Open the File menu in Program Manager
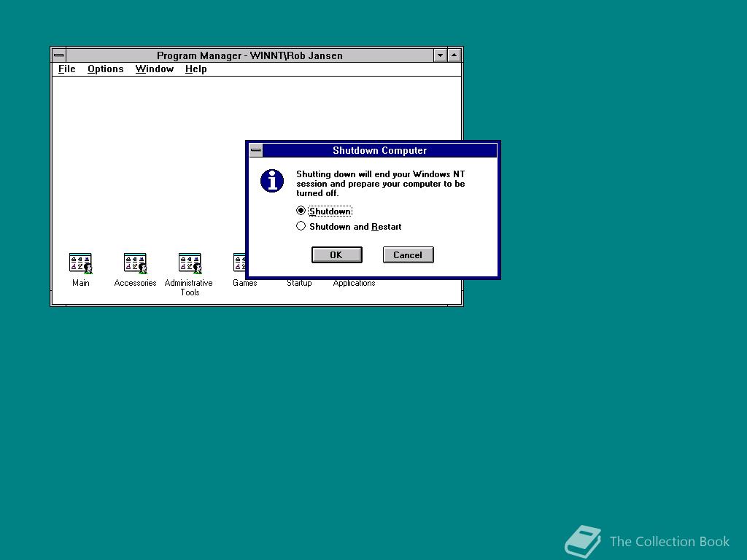The width and height of the screenshot is (747, 560). click(66, 69)
